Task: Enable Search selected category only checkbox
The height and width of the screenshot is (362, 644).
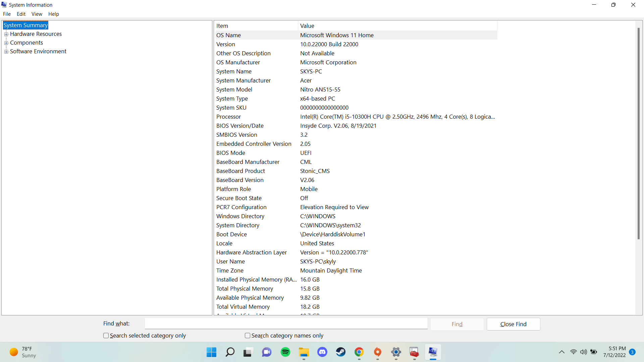Action: click(106, 336)
